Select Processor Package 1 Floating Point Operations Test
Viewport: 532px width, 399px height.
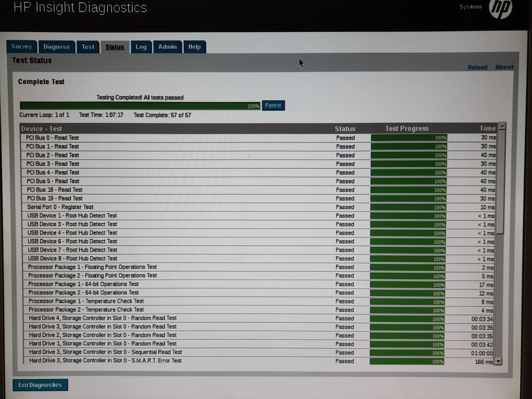(258, 267)
